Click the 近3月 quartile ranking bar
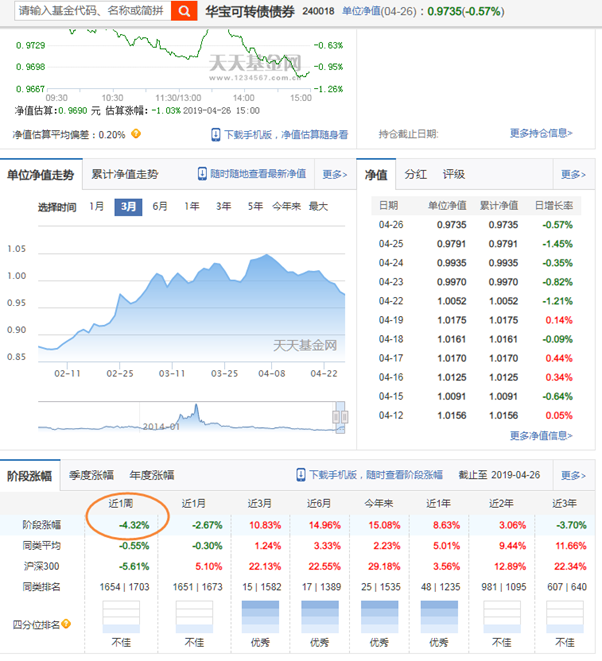 click(260, 617)
